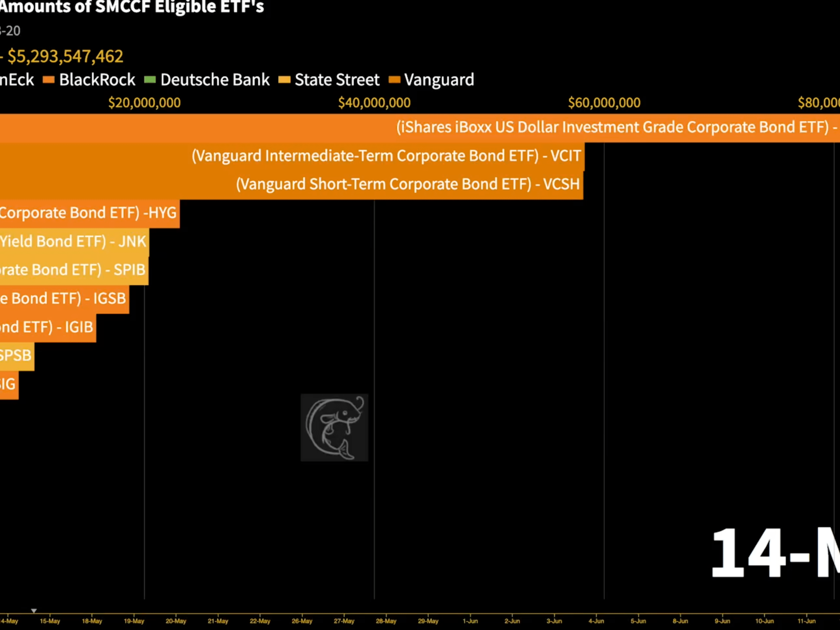Jump timeline to 27-May

[x=344, y=621]
